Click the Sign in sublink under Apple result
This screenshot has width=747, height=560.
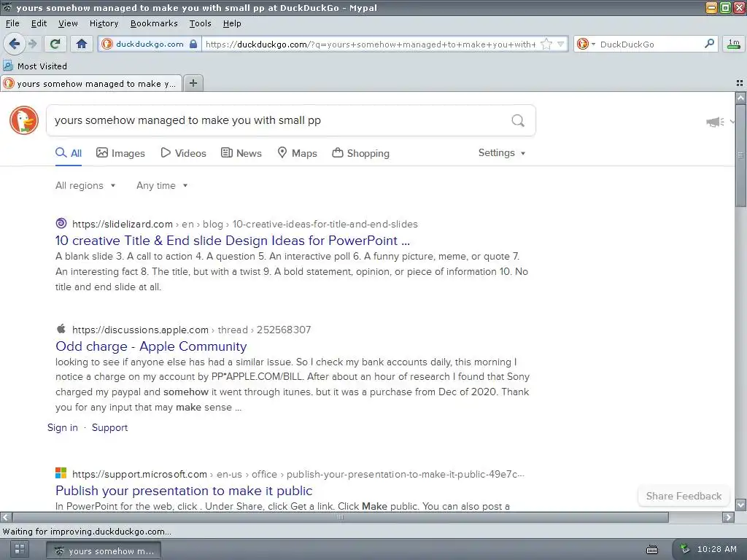(x=63, y=427)
